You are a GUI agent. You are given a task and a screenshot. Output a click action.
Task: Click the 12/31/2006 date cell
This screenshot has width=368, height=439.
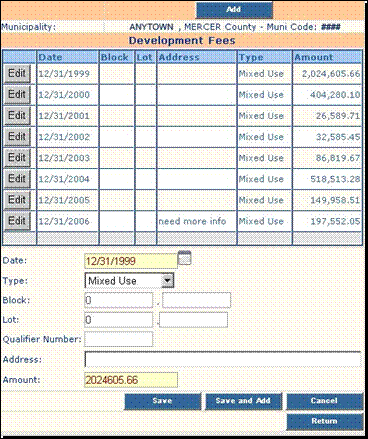(67, 221)
